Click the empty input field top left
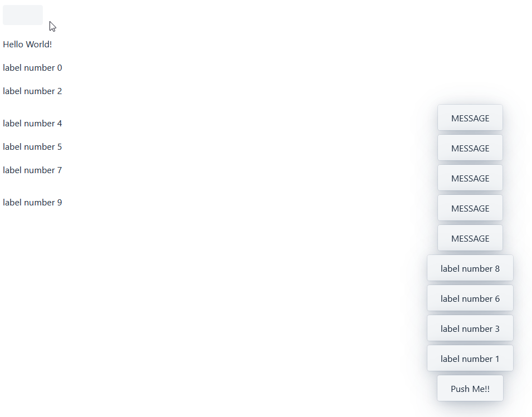 22,14
